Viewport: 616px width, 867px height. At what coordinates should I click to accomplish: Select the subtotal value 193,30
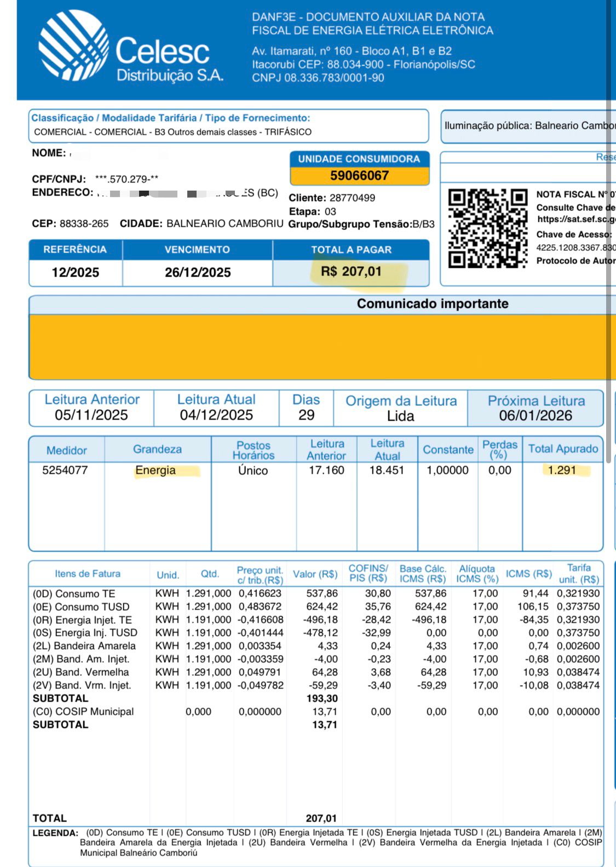tap(322, 698)
